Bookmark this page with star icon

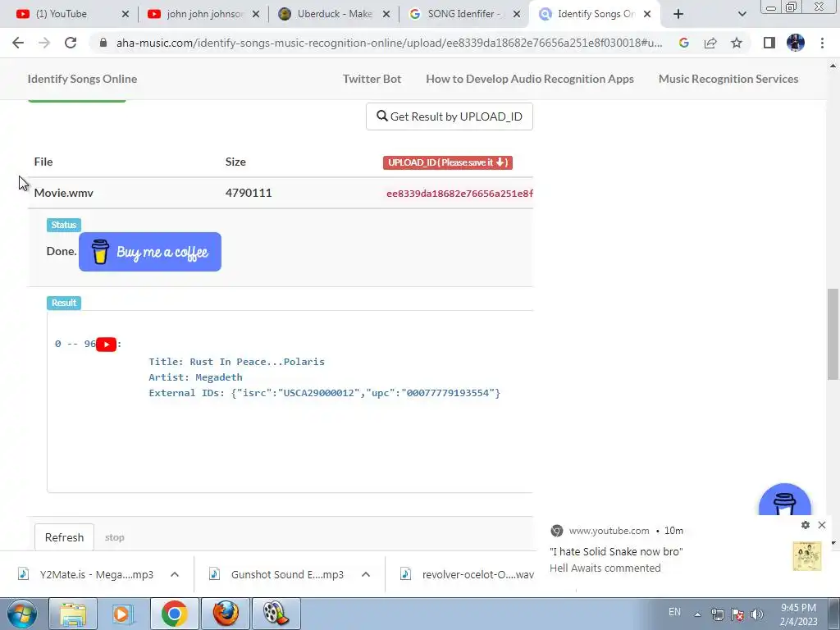point(737,43)
